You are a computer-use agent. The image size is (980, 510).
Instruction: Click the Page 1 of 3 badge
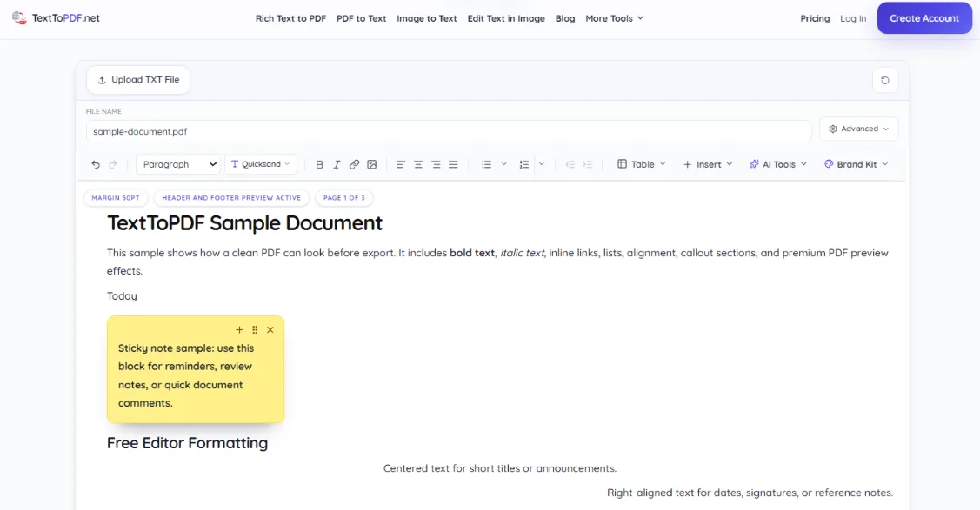(344, 198)
